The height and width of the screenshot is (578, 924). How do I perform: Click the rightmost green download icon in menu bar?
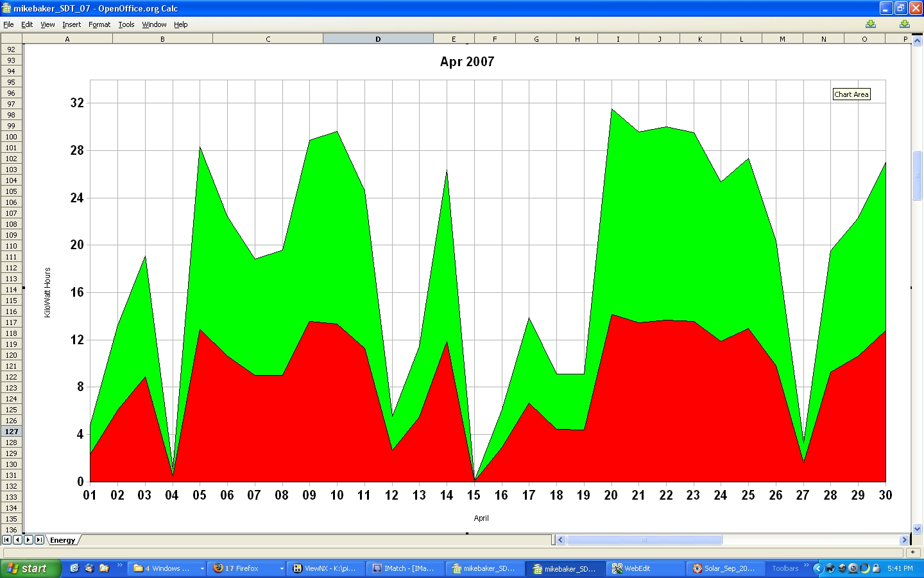pos(905,24)
